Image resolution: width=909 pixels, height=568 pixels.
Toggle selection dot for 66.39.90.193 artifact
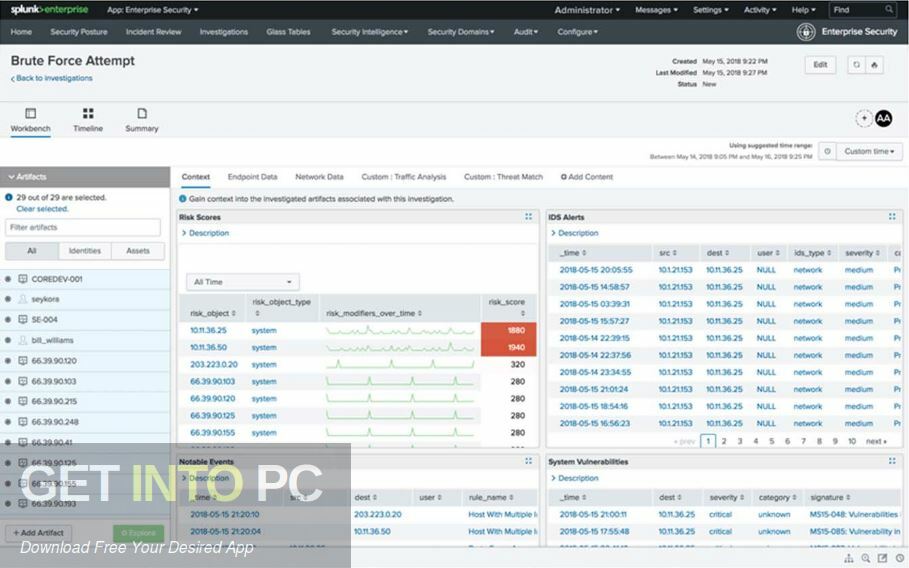[8, 504]
